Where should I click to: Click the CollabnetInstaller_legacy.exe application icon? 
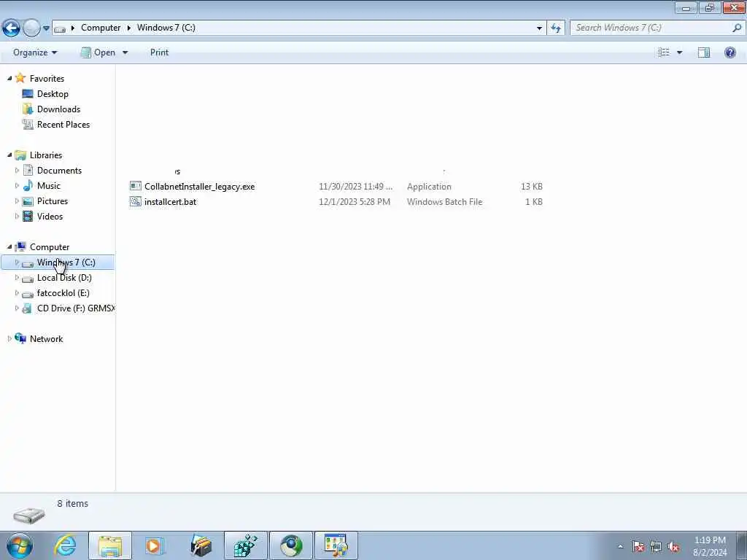click(135, 186)
